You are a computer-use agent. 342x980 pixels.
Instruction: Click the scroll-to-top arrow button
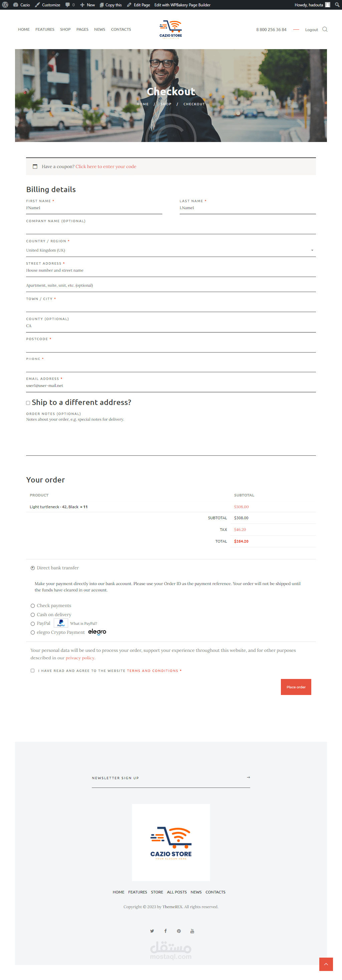point(326,964)
